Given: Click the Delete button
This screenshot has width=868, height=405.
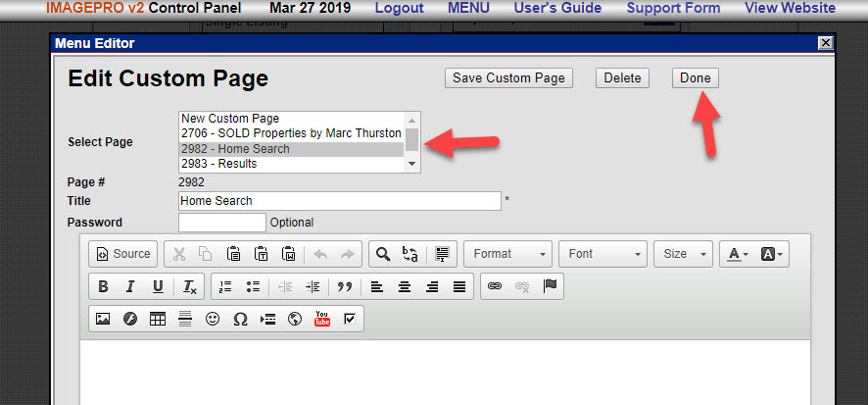Looking at the screenshot, I should (622, 78).
